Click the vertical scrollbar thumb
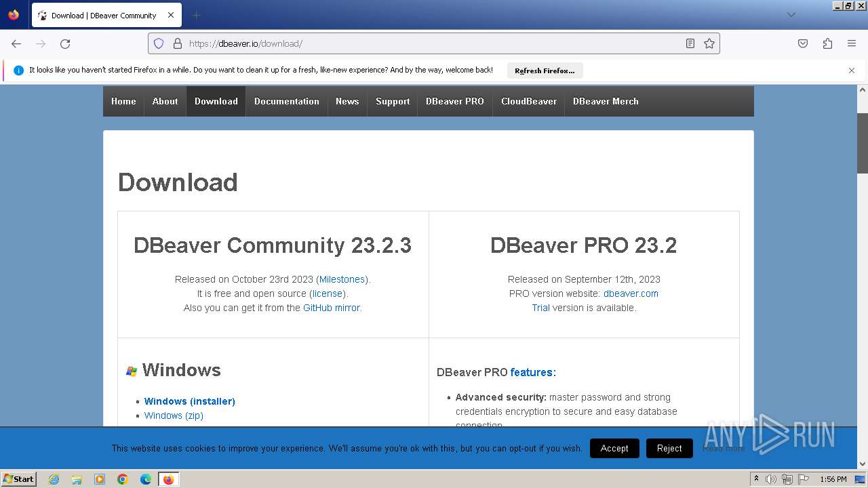 pos(863,143)
